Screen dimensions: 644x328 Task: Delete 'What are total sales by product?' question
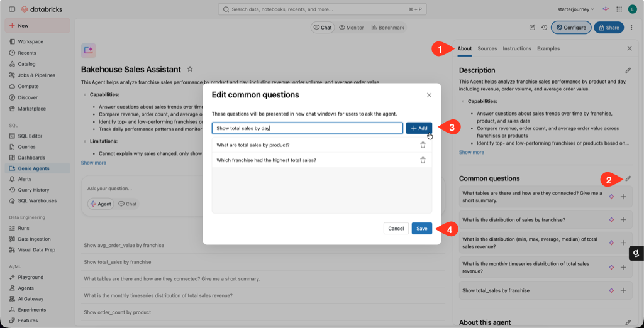tap(423, 145)
